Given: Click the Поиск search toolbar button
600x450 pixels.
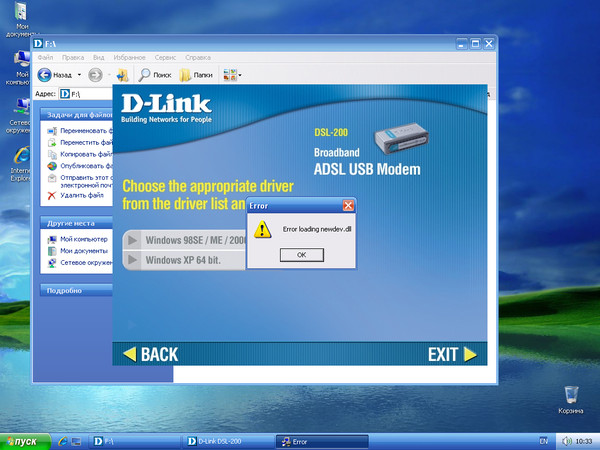Looking at the screenshot, I should [x=155, y=75].
